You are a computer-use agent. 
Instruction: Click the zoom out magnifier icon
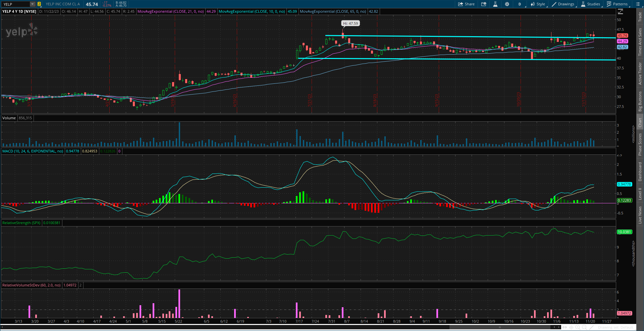point(585,327)
